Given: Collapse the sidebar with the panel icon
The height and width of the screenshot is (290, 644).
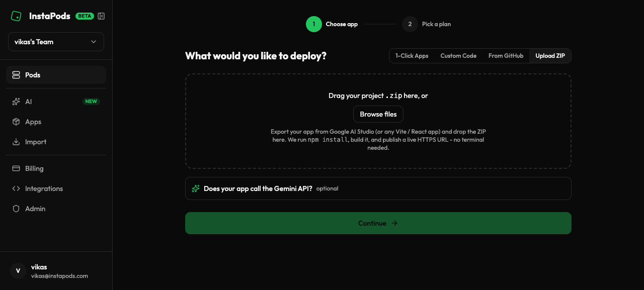Looking at the screenshot, I should [101, 16].
